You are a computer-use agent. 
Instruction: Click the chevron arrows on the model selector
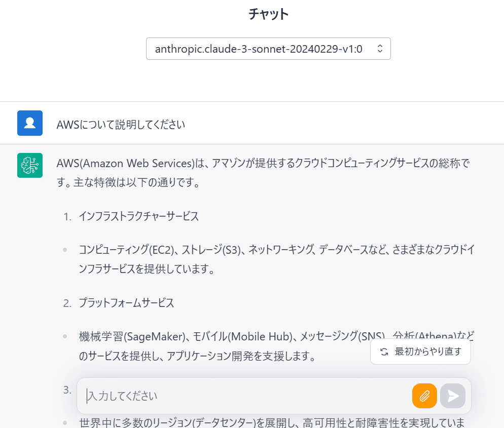point(379,49)
